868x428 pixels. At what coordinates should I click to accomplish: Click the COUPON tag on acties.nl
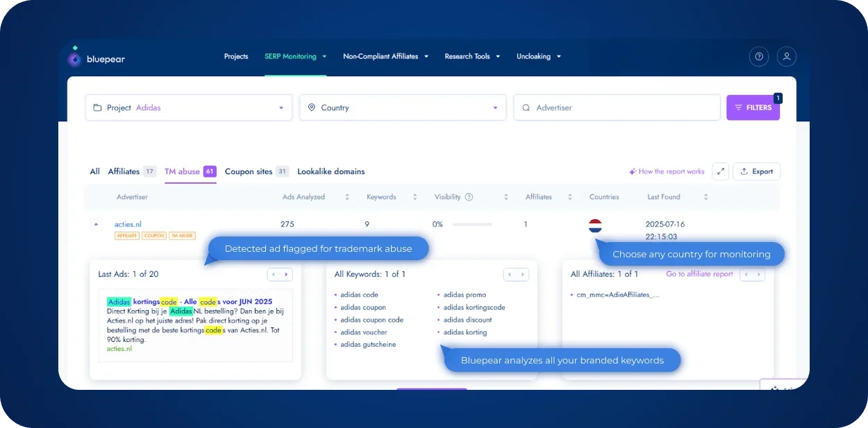(154, 236)
